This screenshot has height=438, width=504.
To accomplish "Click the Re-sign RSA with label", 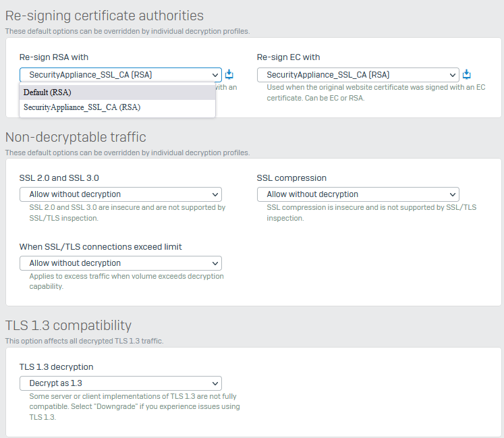I will 54,57.
